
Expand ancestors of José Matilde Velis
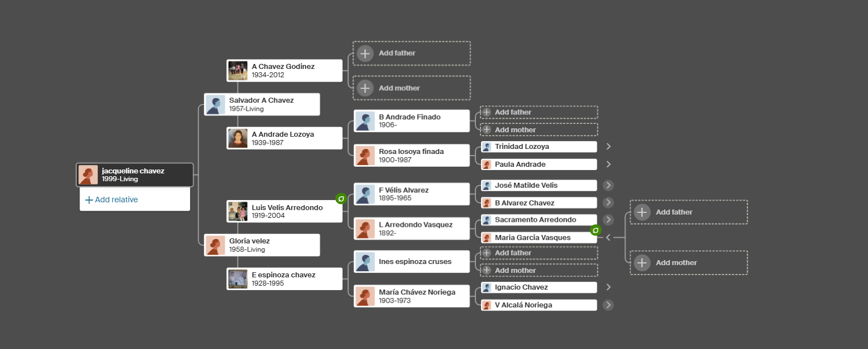coord(608,185)
